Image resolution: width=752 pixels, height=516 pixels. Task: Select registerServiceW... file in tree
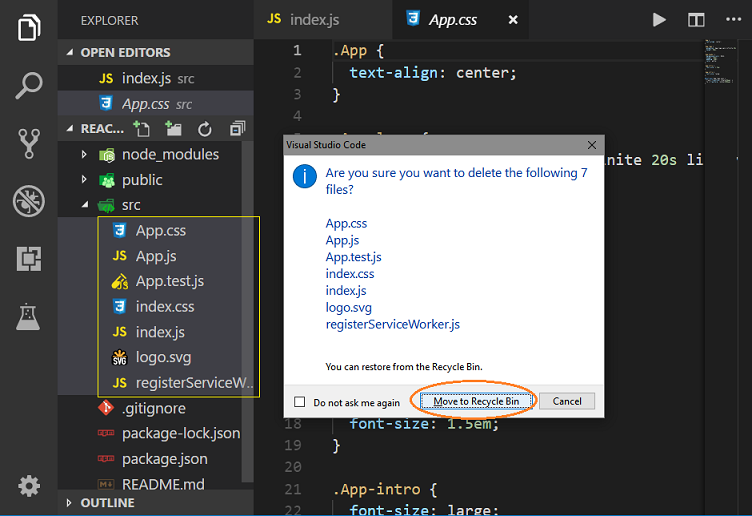point(156,383)
